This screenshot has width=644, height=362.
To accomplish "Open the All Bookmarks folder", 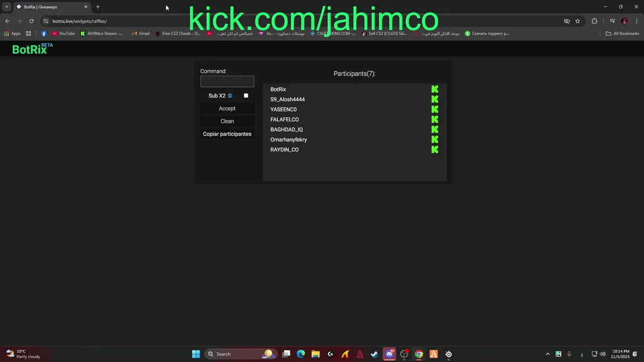I will pyautogui.click(x=622, y=34).
